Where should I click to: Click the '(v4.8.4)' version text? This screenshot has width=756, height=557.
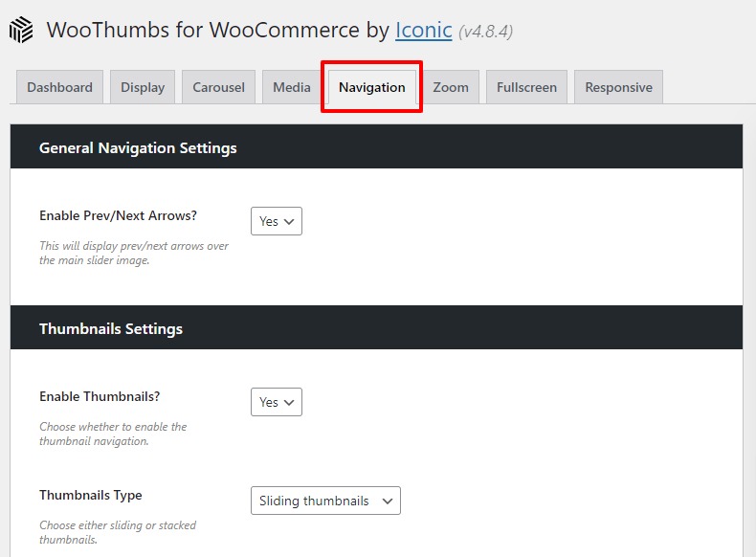point(485,32)
